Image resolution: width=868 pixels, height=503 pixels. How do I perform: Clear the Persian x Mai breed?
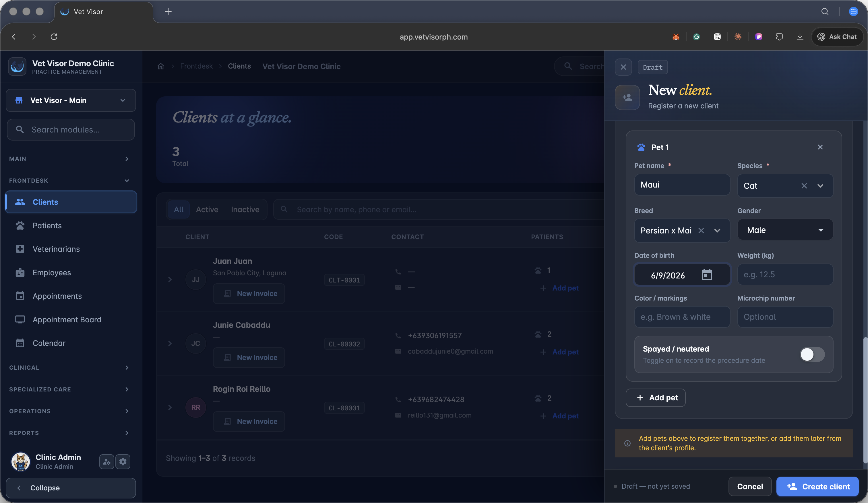click(x=701, y=231)
